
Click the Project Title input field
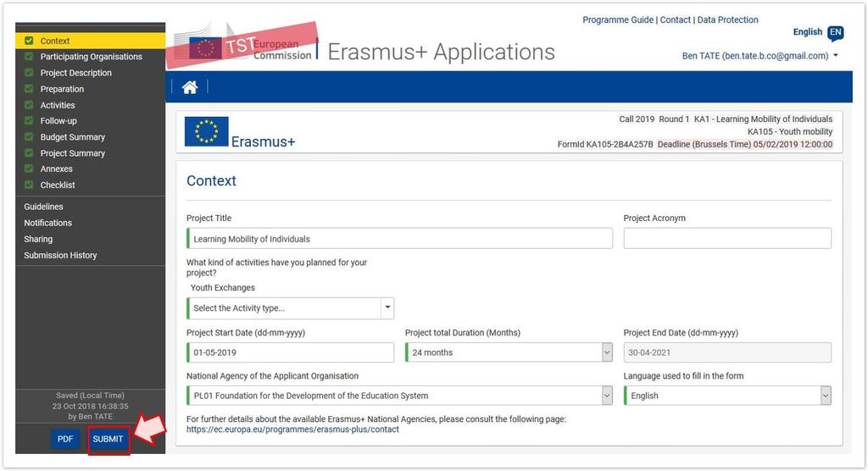400,239
